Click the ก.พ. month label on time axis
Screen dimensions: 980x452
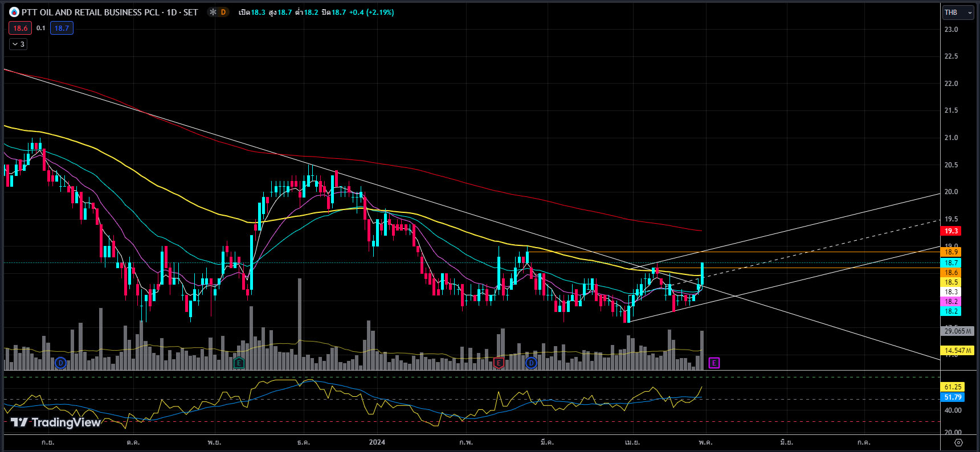466,442
